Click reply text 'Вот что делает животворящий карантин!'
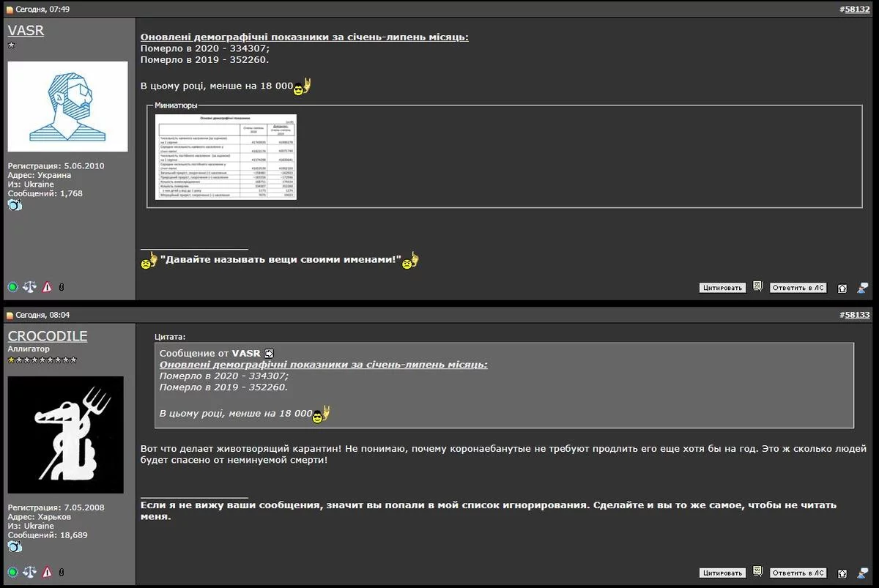The height and width of the screenshot is (588, 879). click(242, 449)
